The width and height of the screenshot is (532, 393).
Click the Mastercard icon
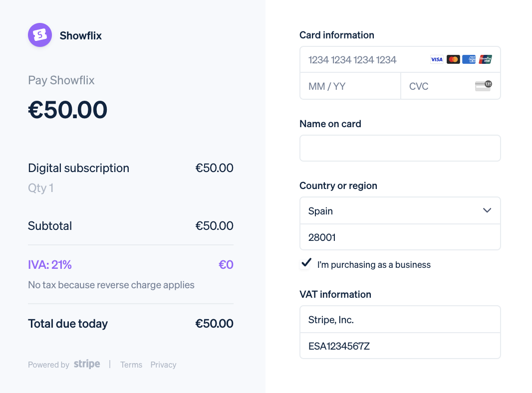(x=453, y=60)
